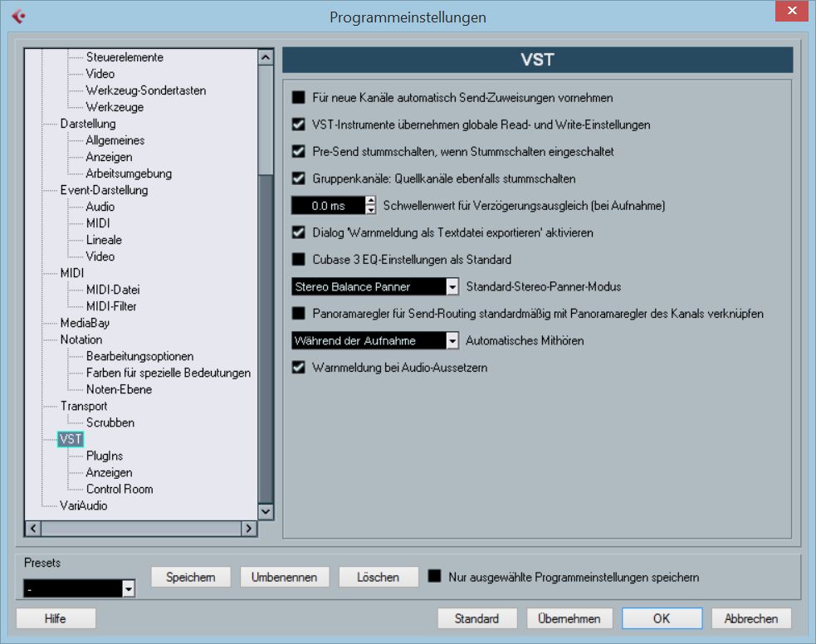Toggle Gruppenkanäle Quellkanäle stummschalten checkbox

coord(299,178)
